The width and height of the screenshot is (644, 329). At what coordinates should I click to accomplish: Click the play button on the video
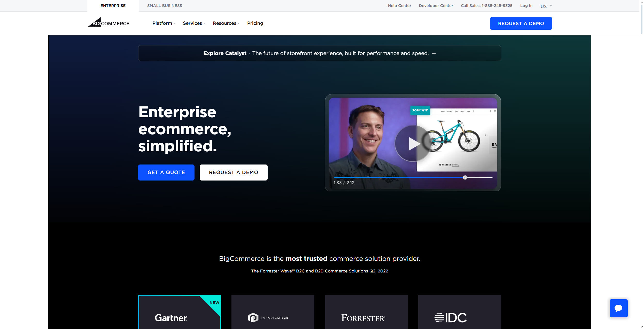(413, 143)
